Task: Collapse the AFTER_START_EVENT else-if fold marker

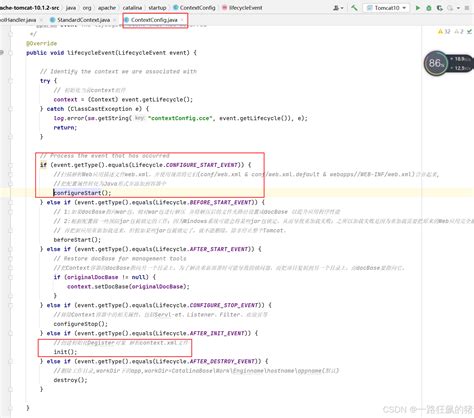Action: [x=11, y=249]
